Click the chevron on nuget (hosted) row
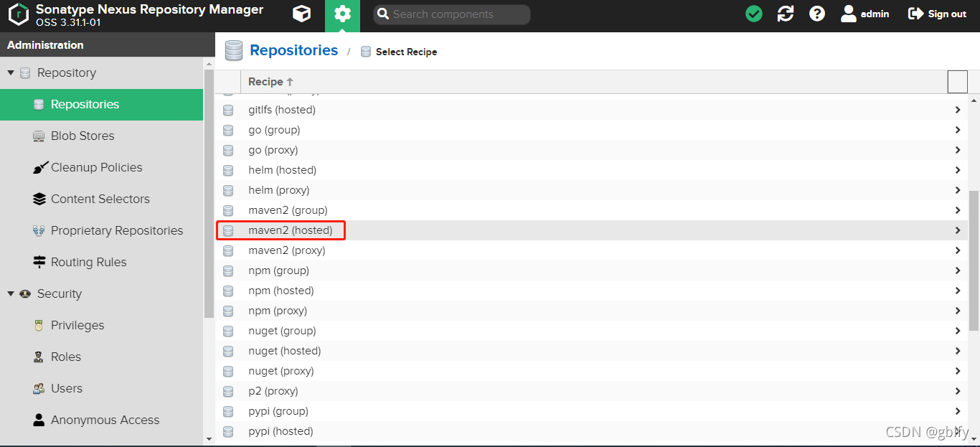Screen dimensions: 980x447 pyautogui.click(x=958, y=351)
